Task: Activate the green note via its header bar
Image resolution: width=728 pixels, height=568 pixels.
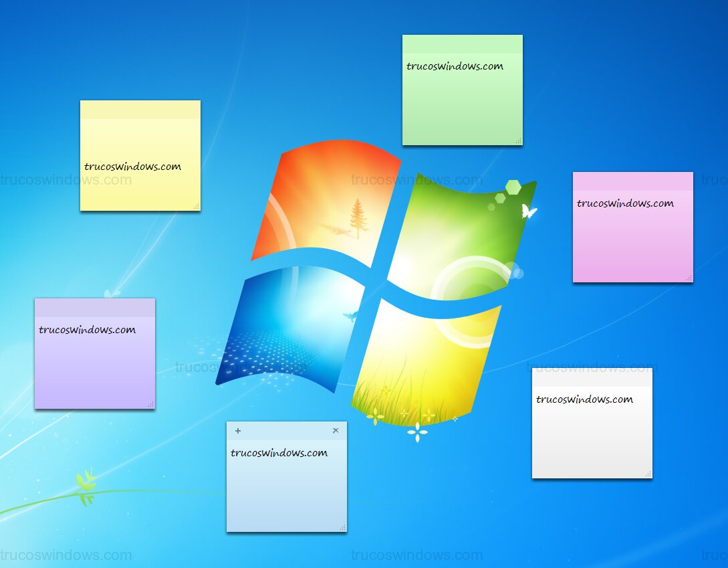Action: [x=462, y=44]
